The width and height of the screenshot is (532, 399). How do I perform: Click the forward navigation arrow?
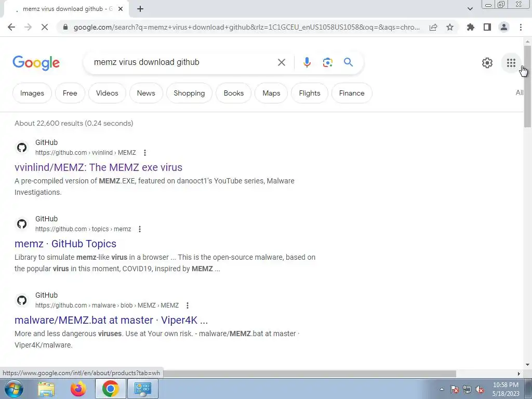28,27
